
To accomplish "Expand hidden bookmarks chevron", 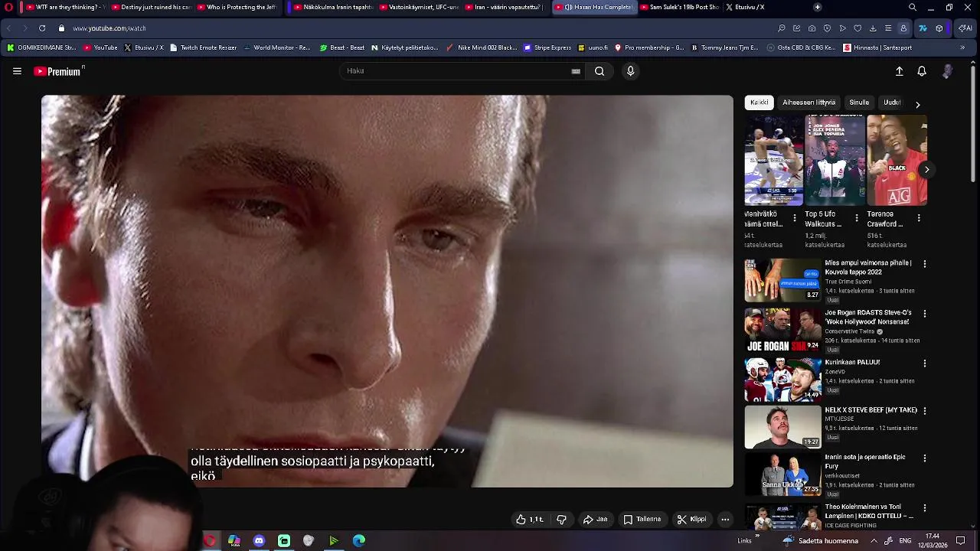I will pyautogui.click(x=962, y=47).
